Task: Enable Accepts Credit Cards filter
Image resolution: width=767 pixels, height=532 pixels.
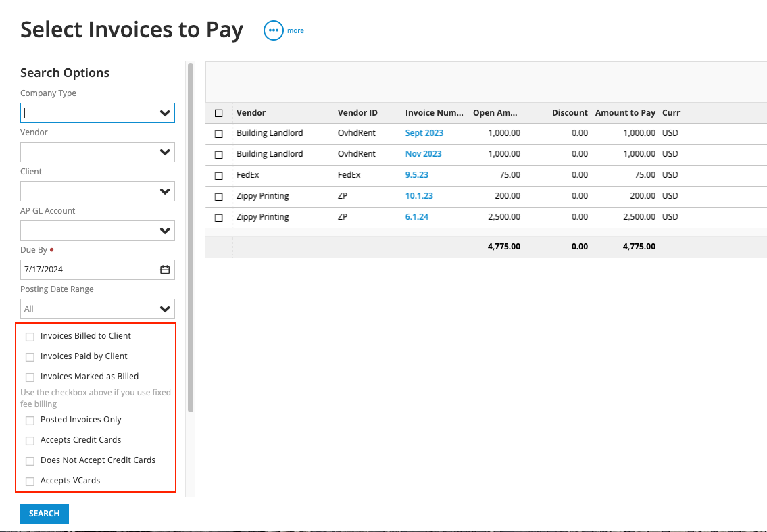Action: coord(30,441)
